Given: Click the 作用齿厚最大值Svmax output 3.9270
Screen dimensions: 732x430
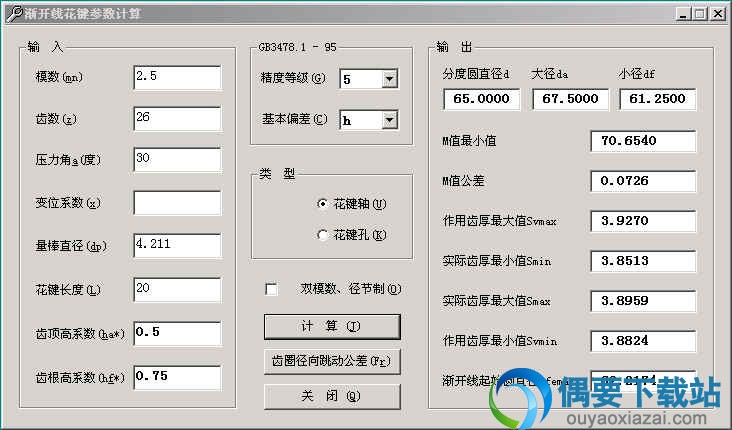Looking at the screenshot, I should tap(643, 221).
